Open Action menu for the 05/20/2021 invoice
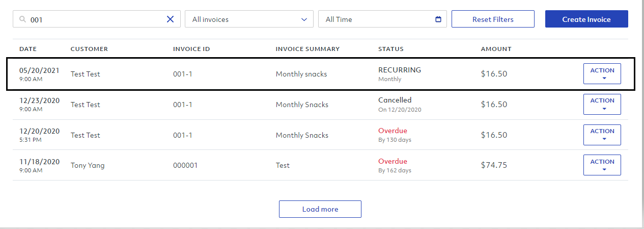This screenshot has width=644, height=229. pos(602,74)
